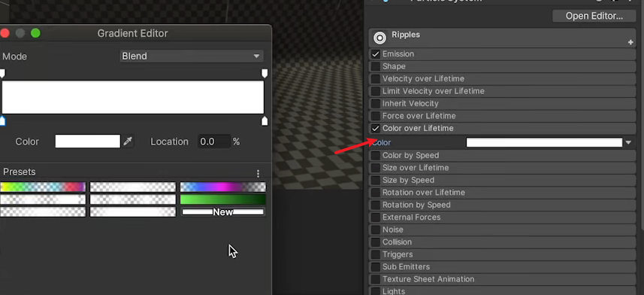The width and height of the screenshot is (644, 295).
Task: Open the Color swatch in Gradient Editor
Action: click(88, 141)
